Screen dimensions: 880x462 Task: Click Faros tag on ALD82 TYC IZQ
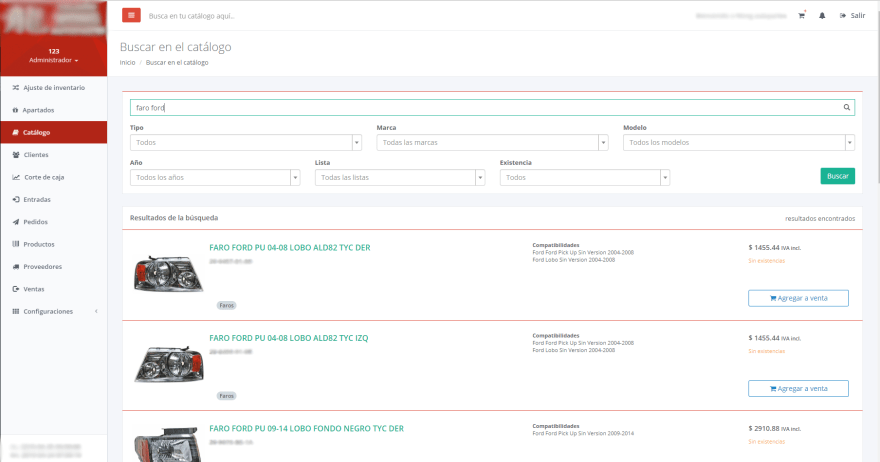point(226,396)
